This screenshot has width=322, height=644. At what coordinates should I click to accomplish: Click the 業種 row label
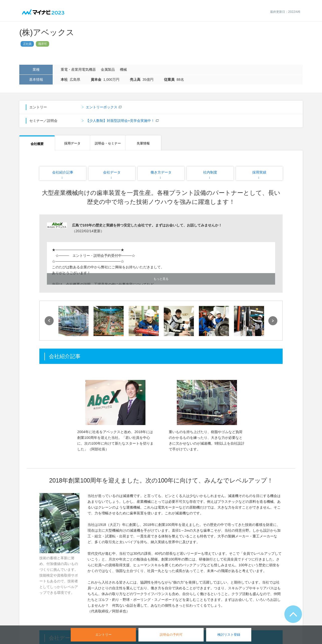36,69
